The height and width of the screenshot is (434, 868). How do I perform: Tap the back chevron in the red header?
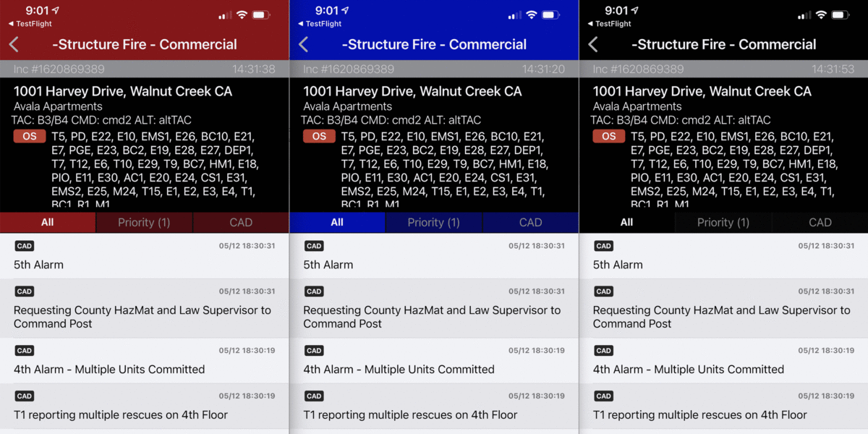[14, 45]
